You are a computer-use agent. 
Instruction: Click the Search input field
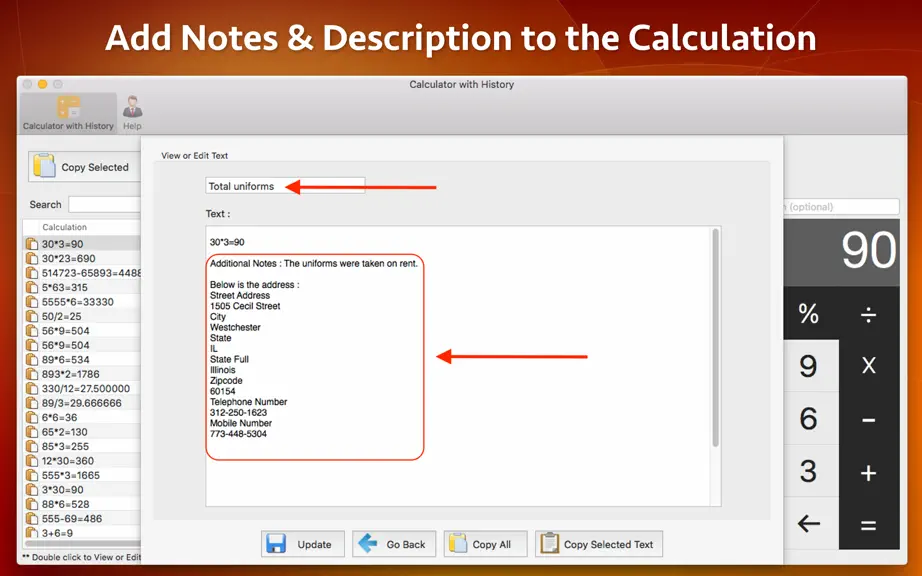pos(104,205)
